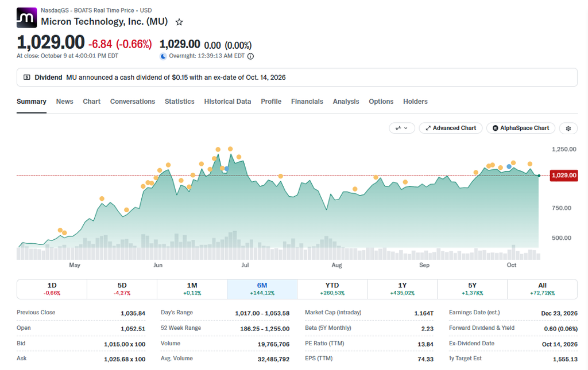Select the 6M chart range
588x370 pixels.
click(262, 289)
